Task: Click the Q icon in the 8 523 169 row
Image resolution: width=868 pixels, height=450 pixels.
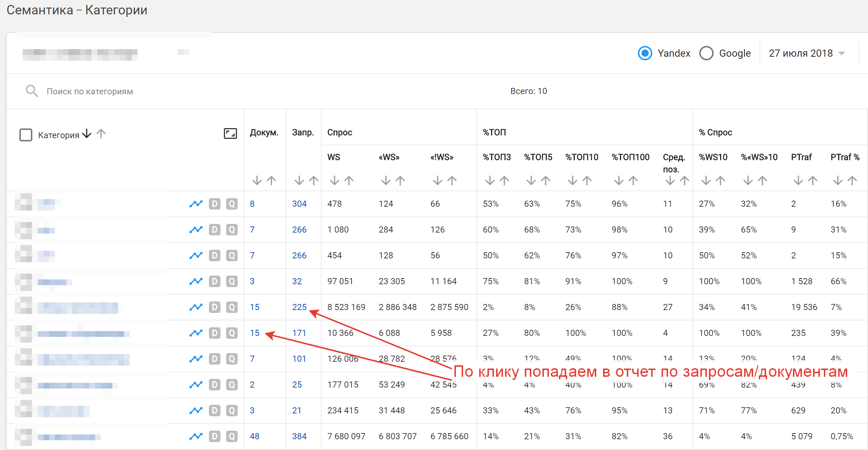Action: (x=232, y=307)
